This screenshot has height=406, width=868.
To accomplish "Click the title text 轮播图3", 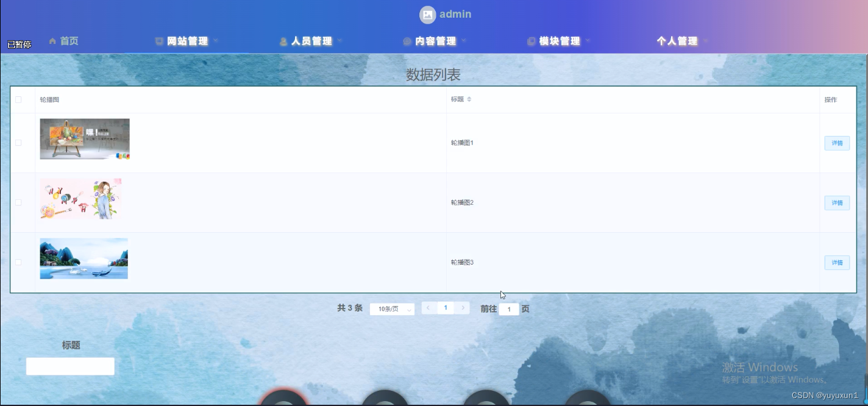I will coord(462,262).
